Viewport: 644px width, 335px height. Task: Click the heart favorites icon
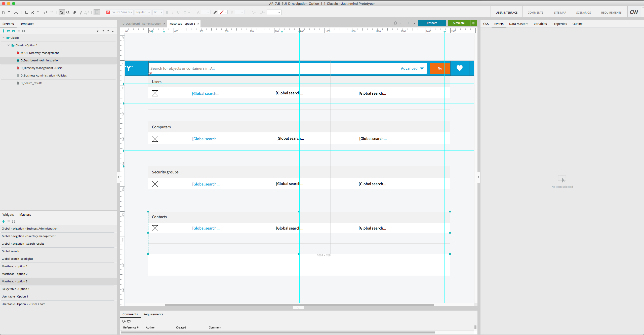pos(460,68)
